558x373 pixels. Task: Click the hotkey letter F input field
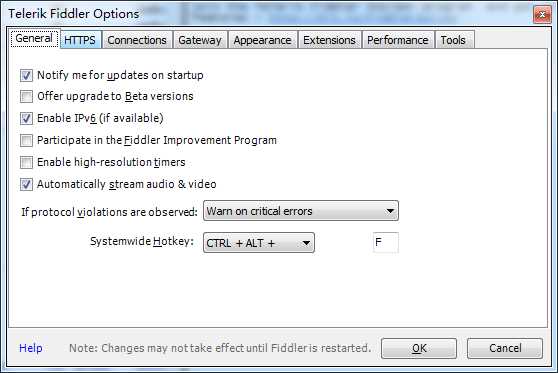386,243
